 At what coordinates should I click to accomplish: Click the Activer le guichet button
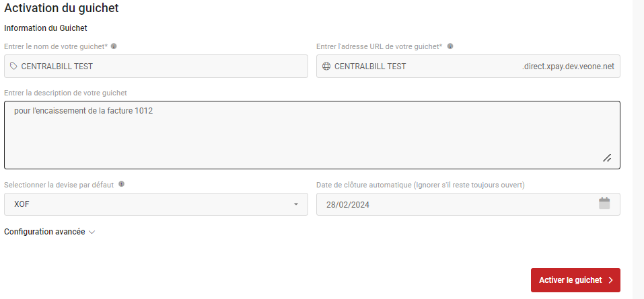(575, 280)
